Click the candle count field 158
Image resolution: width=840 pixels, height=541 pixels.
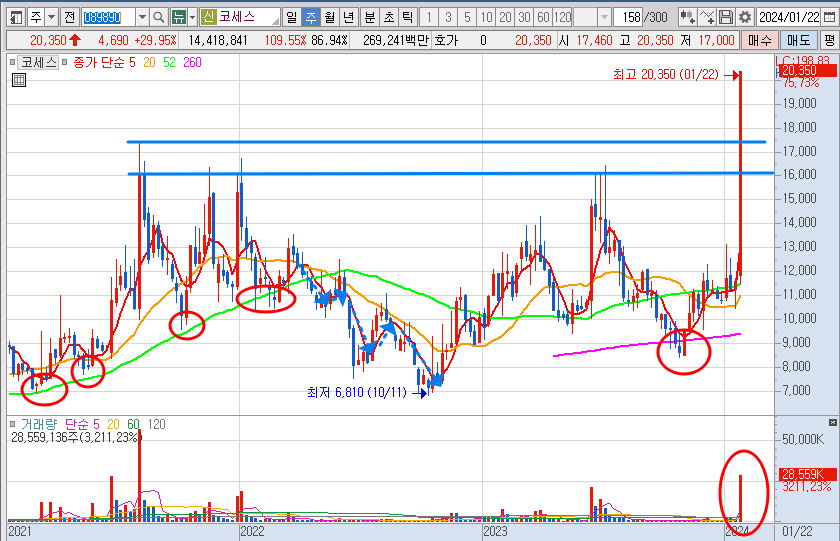627,18
